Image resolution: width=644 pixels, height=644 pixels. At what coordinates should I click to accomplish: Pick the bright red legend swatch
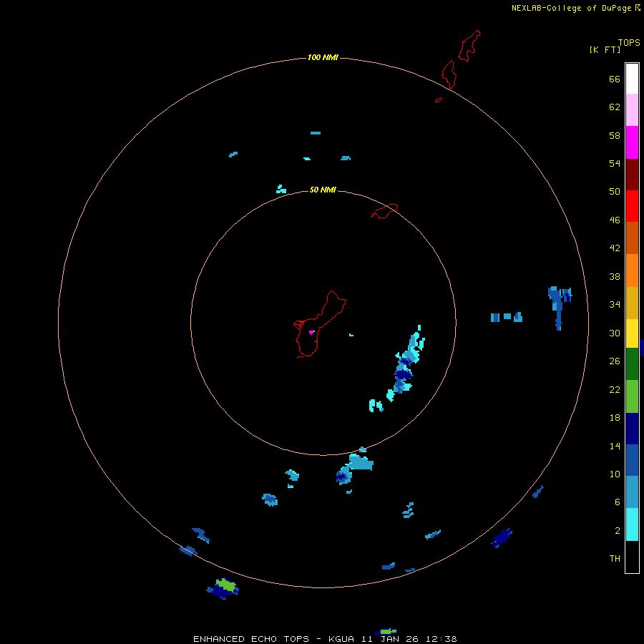[632, 206]
